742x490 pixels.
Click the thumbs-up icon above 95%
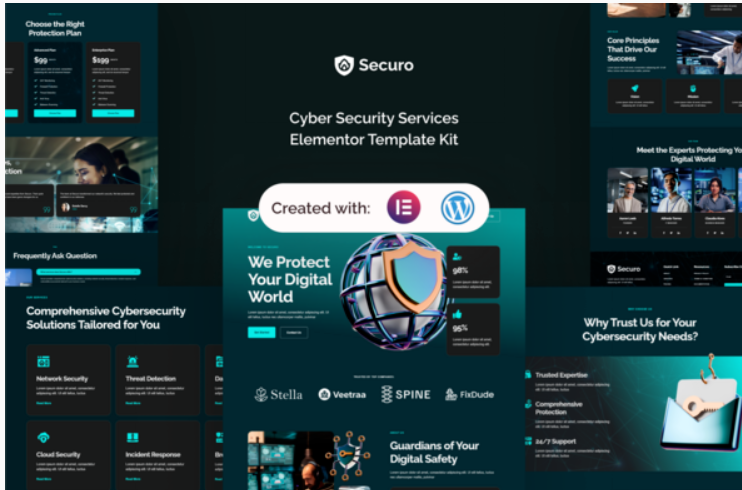457,314
